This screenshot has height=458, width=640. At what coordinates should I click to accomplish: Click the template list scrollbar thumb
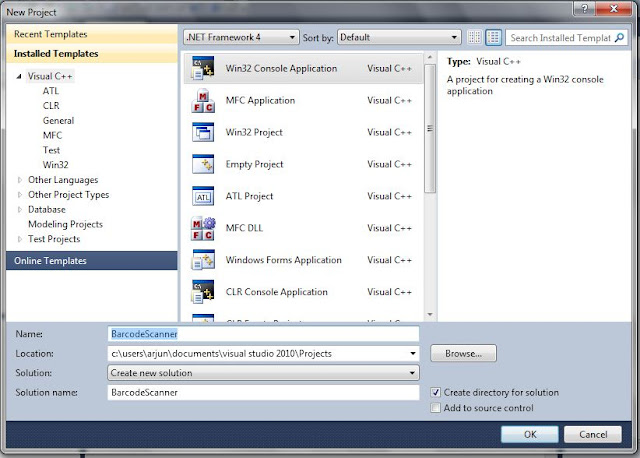(429, 129)
